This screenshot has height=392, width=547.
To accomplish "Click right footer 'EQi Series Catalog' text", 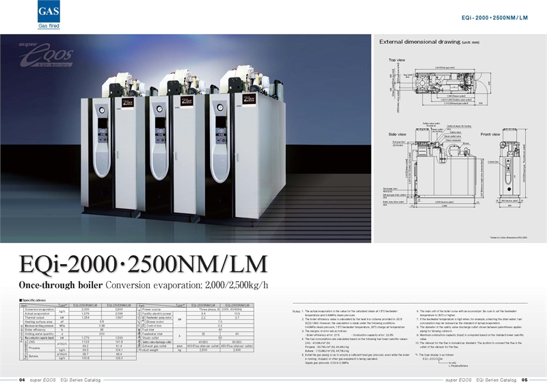I will click(496, 380).
